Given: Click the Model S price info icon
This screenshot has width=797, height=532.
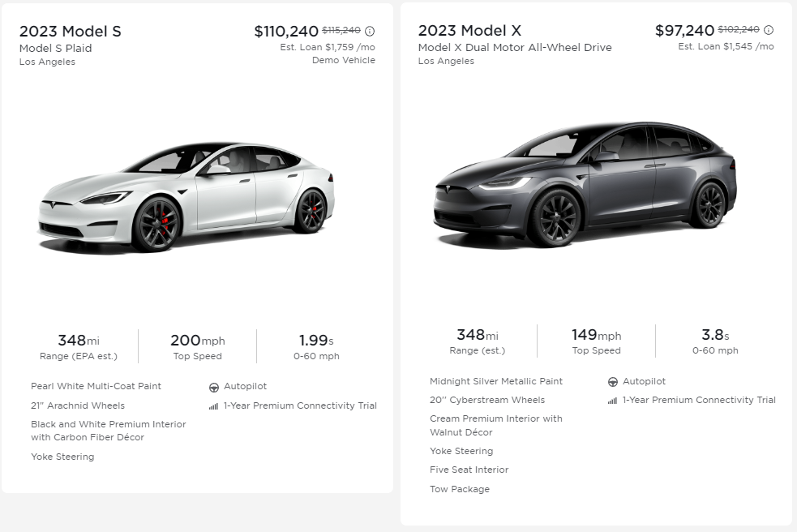Looking at the screenshot, I should click(x=370, y=31).
